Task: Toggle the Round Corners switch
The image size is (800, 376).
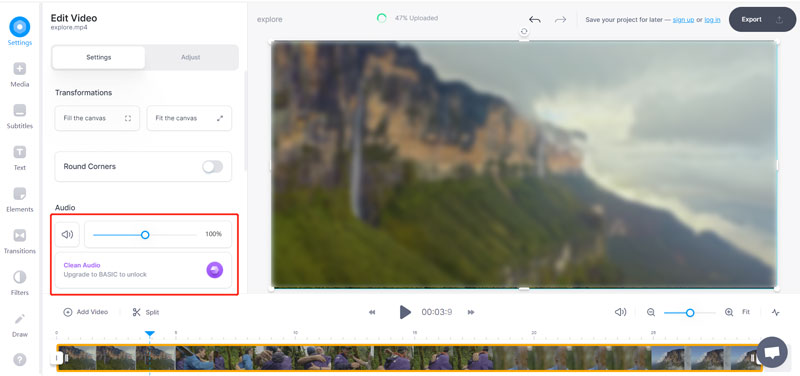Action: [212, 166]
